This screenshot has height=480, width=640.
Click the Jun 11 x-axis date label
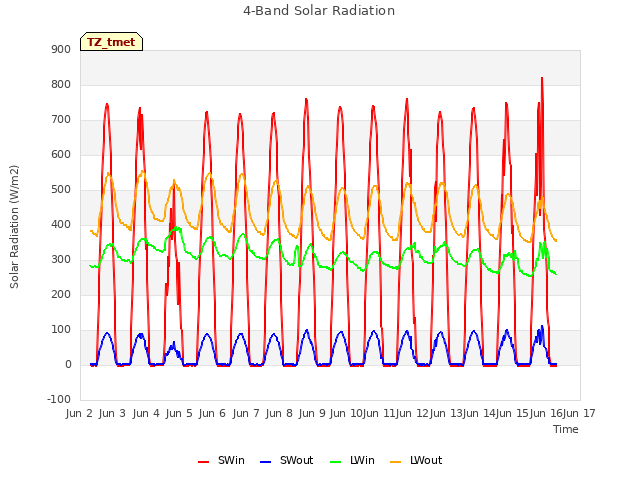click(x=379, y=413)
